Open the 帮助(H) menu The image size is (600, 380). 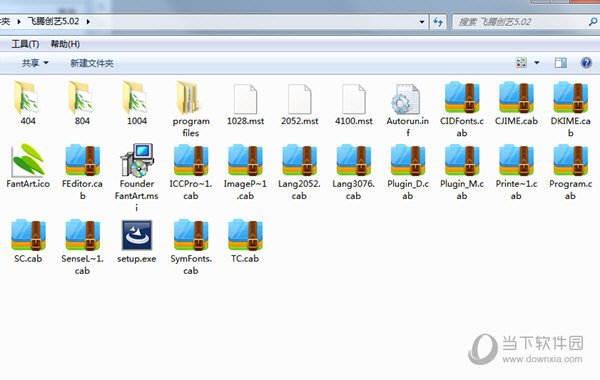pyautogui.click(x=65, y=44)
